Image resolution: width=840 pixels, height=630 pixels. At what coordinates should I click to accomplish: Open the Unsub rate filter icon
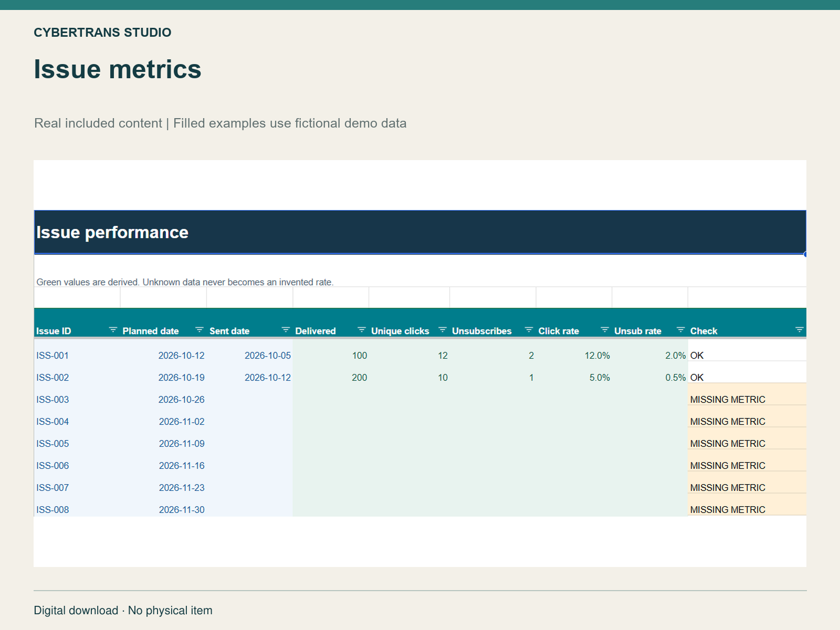pos(681,330)
